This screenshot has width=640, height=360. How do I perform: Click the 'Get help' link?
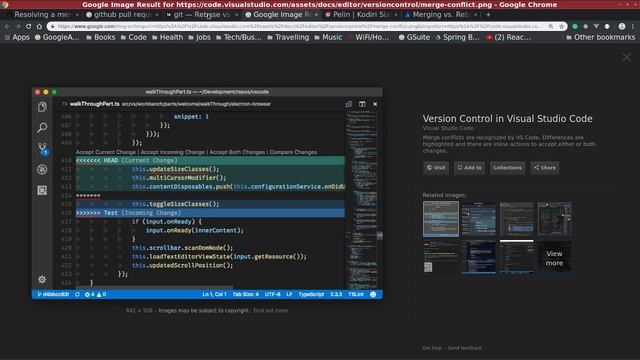432,348
